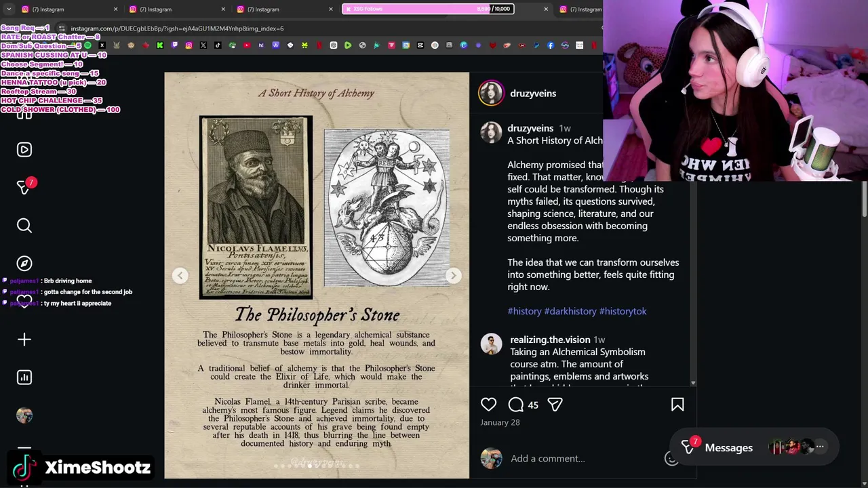
Task: Click the January 28 post date
Action: tap(500, 422)
